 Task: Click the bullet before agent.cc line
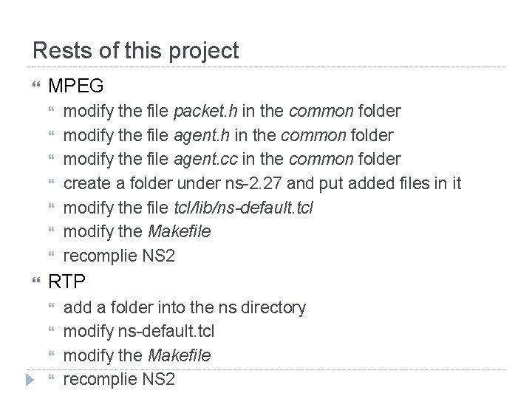click(51, 157)
